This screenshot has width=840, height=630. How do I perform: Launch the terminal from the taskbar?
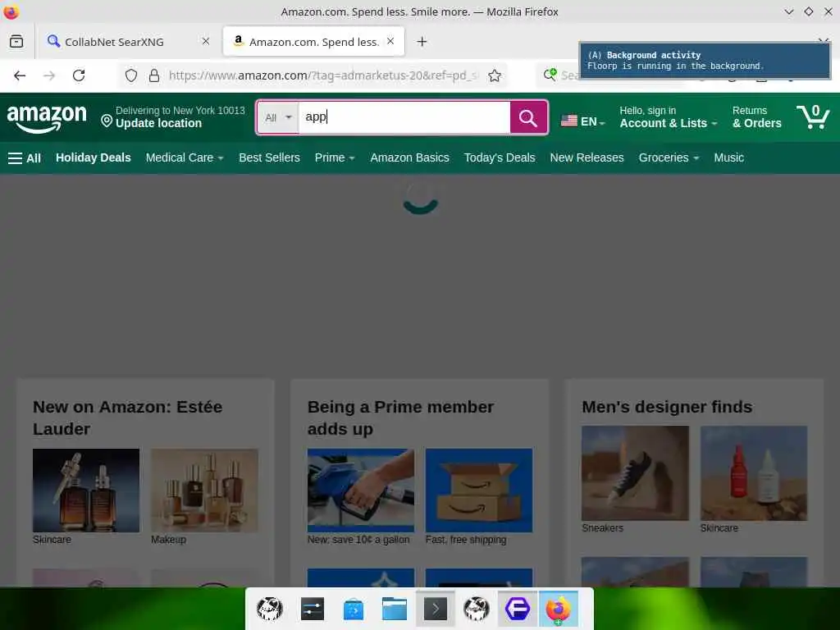[436, 609]
